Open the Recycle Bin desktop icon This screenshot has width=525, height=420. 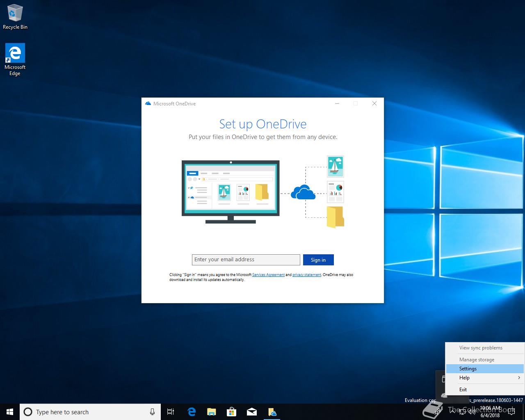pyautogui.click(x=15, y=16)
